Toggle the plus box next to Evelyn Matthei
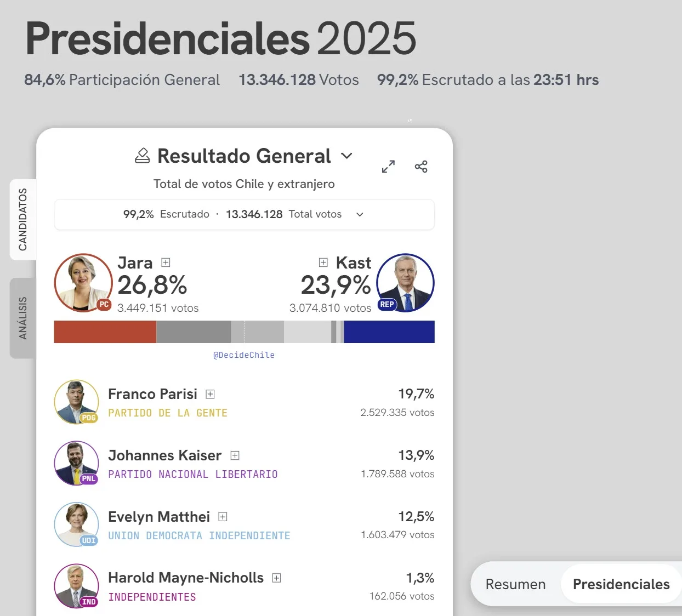The width and height of the screenshot is (682, 616). [223, 517]
